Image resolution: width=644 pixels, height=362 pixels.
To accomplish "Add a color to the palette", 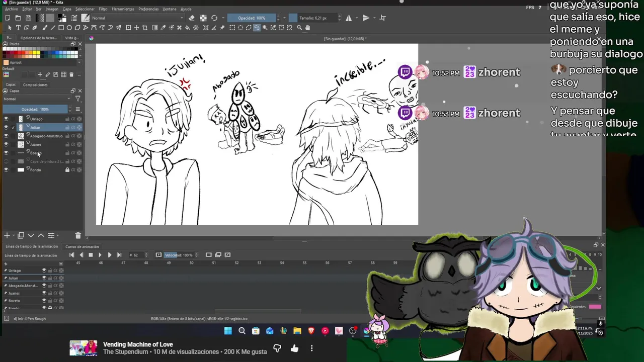I will (40, 74).
